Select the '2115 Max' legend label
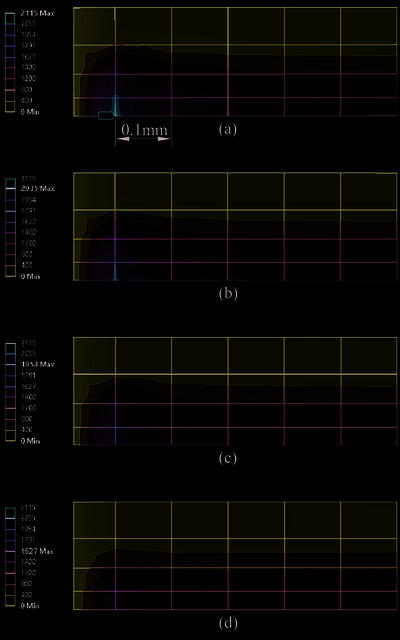The height and width of the screenshot is (640, 400). [37, 13]
